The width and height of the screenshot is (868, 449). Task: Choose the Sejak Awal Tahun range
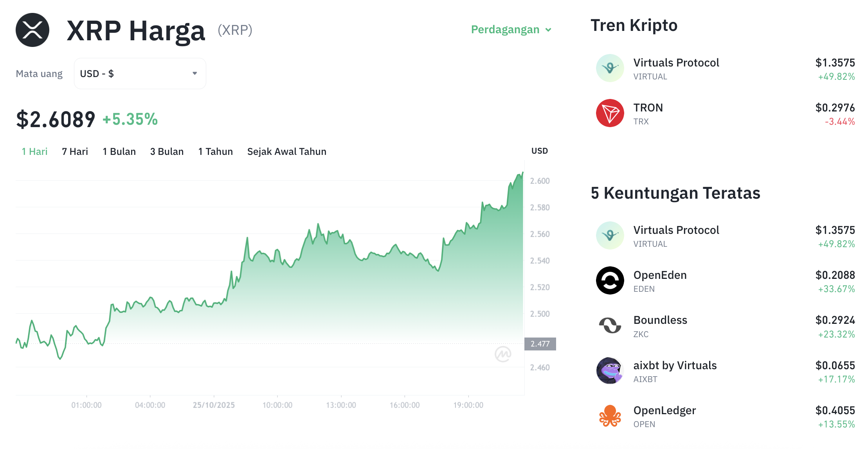pyautogui.click(x=286, y=151)
